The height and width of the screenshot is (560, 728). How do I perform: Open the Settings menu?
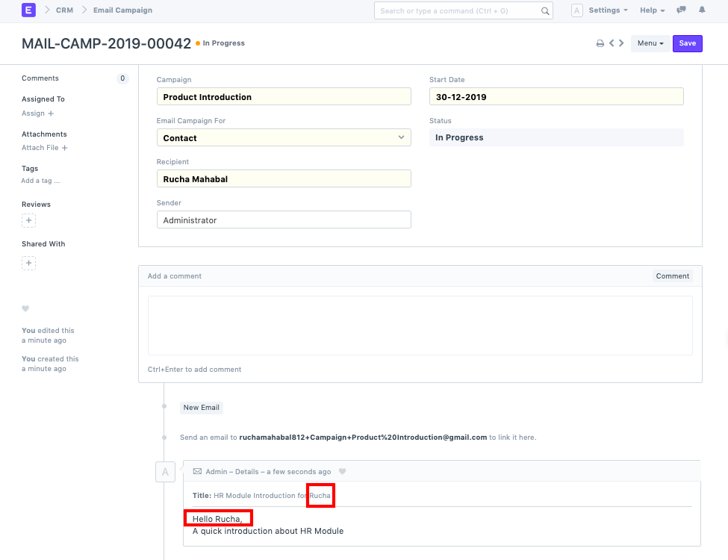(x=607, y=10)
